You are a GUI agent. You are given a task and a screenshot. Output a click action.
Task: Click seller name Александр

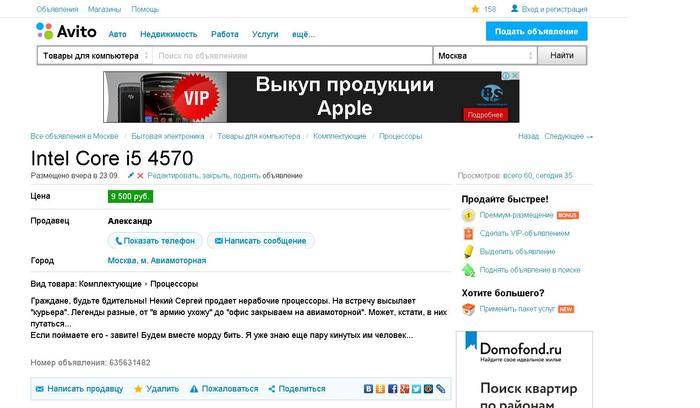point(130,221)
